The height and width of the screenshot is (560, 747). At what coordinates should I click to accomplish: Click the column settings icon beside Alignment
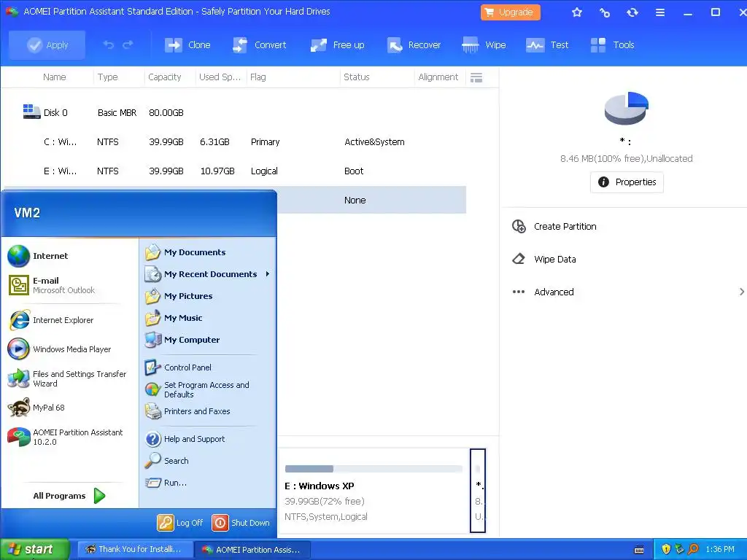[476, 77]
